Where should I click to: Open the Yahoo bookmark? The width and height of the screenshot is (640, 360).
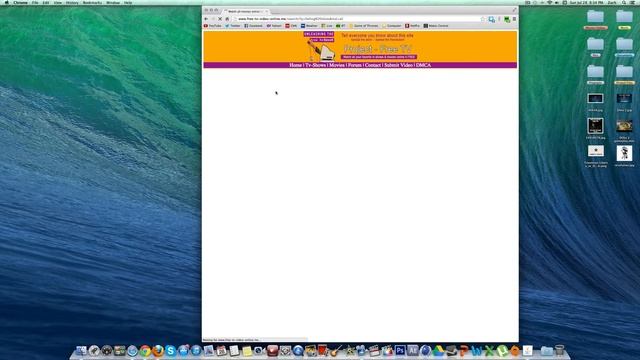[x=274, y=26]
